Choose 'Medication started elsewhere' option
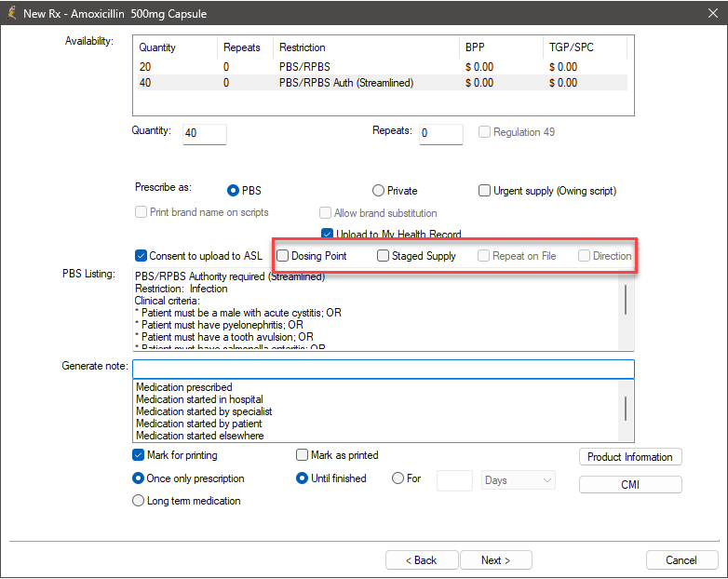Viewport: 728px width, 579px height. [x=199, y=436]
